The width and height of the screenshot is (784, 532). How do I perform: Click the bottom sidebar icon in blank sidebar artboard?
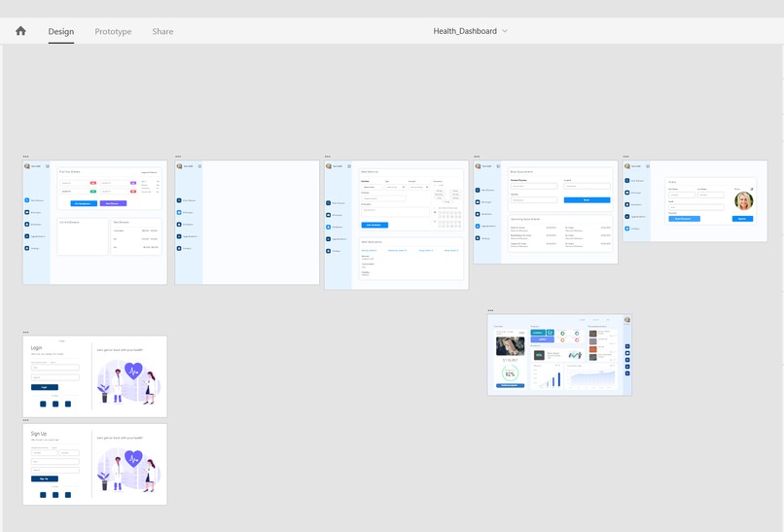coord(179,248)
